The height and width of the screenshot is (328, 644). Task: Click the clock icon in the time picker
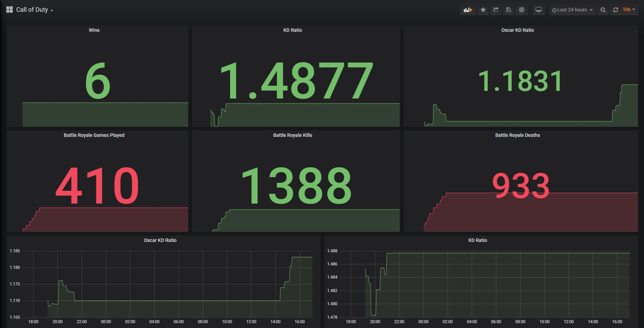tap(554, 10)
